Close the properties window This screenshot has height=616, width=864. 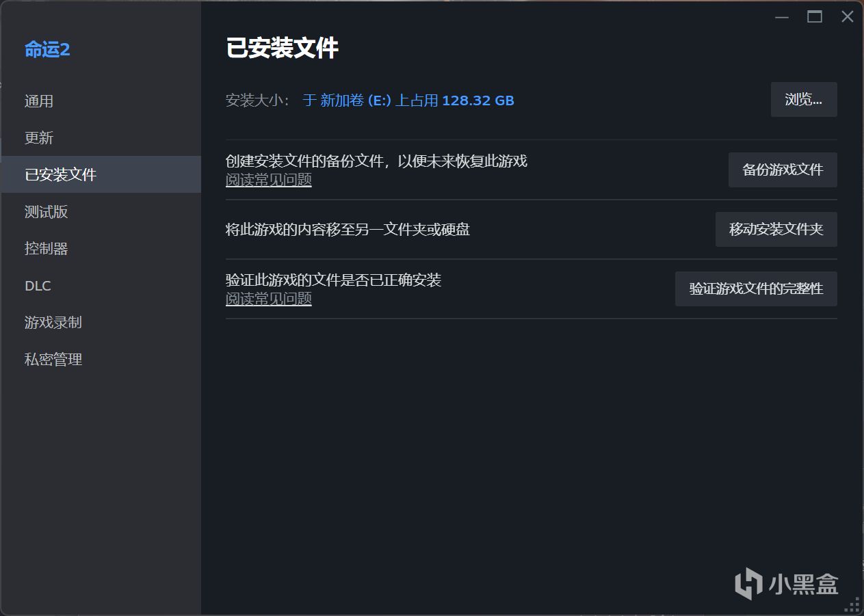847,17
